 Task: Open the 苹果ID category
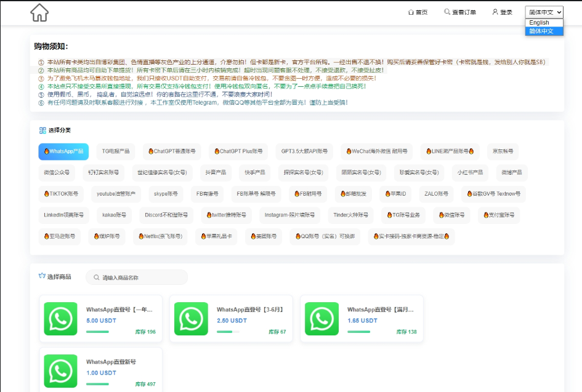[x=395, y=194]
